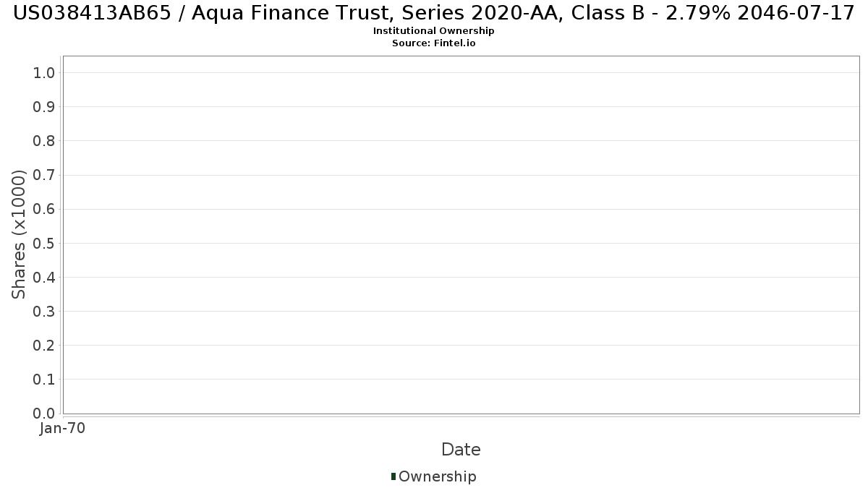Click the 0.2 y-axis tick label
Image resolution: width=868 pixels, height=488 pixels.
point(44,346)
